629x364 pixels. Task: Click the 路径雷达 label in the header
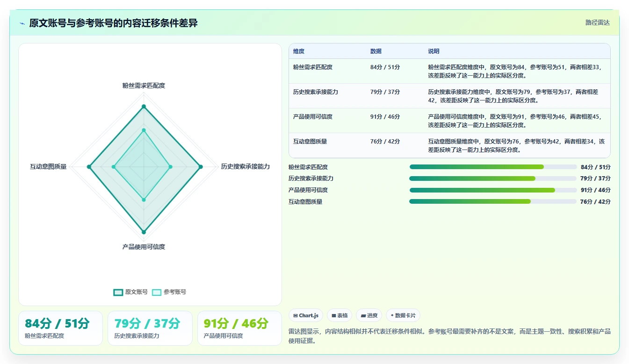point(598,22)
